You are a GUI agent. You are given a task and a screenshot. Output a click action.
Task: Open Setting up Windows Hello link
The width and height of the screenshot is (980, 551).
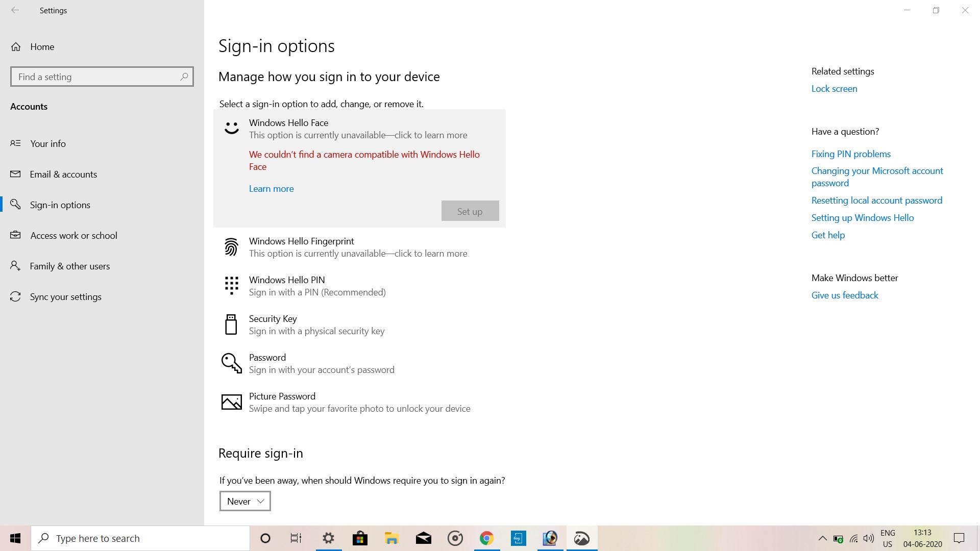(x=863, y=218)
